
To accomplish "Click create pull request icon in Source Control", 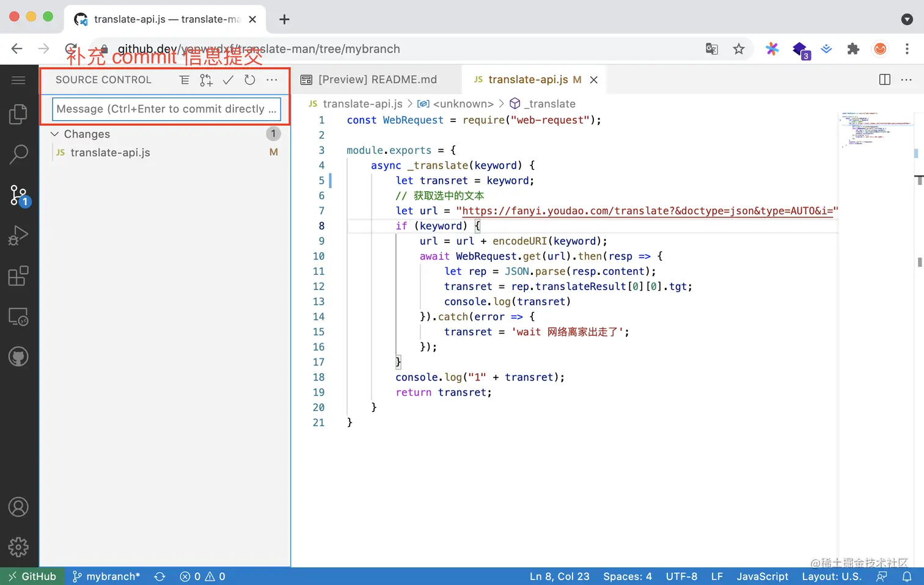I will point(206,80).
